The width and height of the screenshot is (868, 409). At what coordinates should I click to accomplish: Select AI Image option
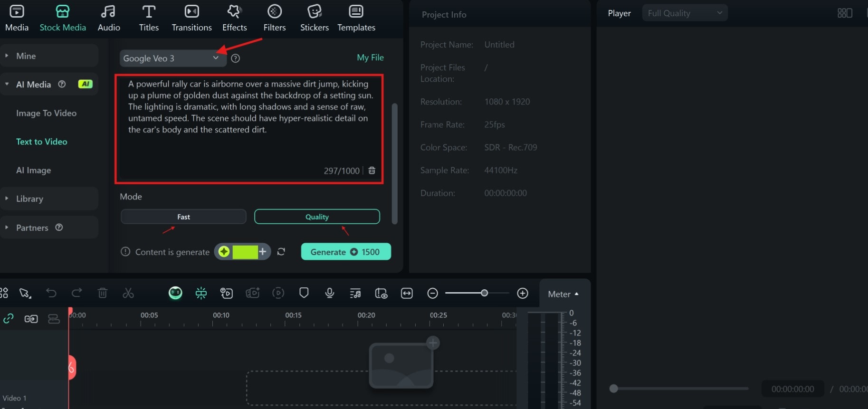point(33,170)
